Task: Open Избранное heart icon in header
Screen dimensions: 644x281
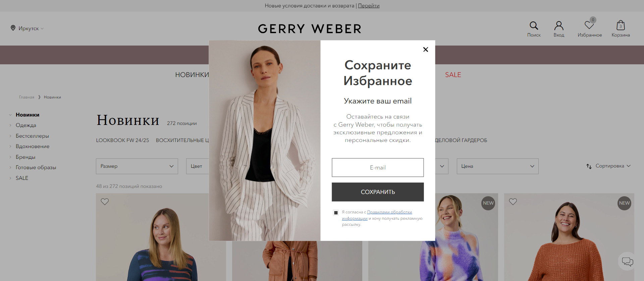Action: coord(589,25)
